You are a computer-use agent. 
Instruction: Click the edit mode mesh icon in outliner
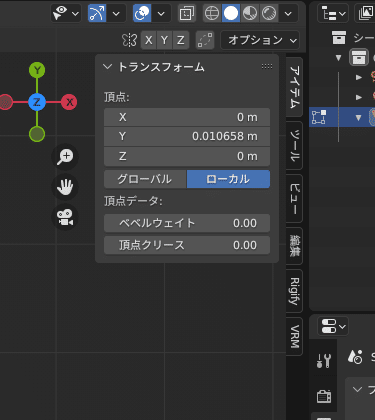319,117
